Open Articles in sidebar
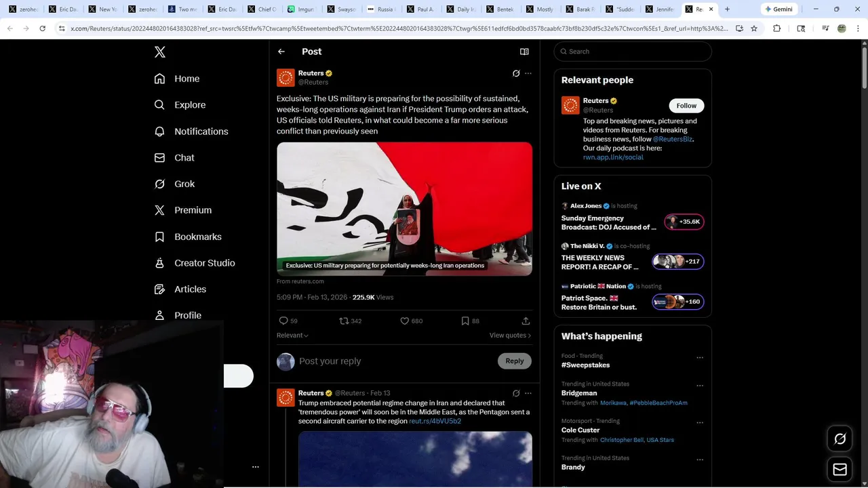The width and height of the screenshot is (868, 488). click(180, 289)
